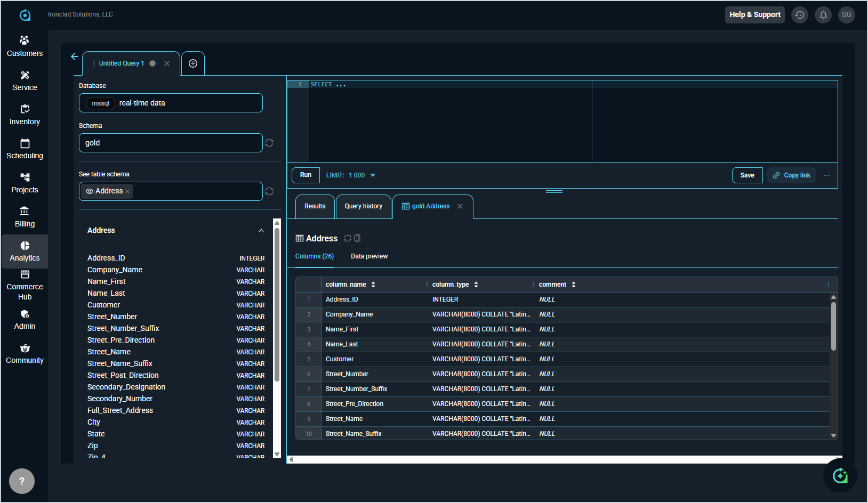Screen dimensions: 868x503
Task: Open the LIMIT 1 000 dropdown
Action: click(351, 175)
